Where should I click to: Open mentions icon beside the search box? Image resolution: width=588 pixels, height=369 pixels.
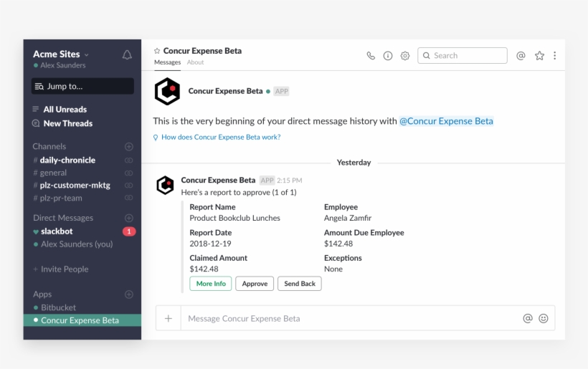coord(521,56)
